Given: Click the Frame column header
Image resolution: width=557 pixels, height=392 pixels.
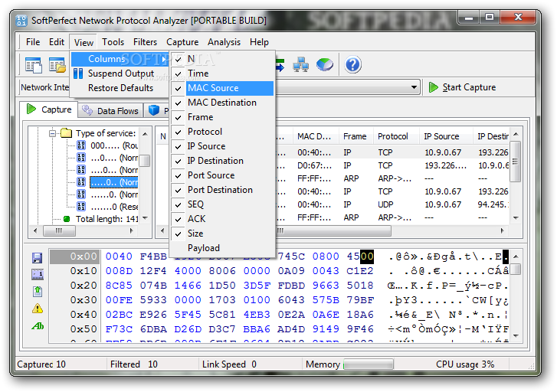Looking at the screenshot, I should pyautogui.click(x=356, y=137).
